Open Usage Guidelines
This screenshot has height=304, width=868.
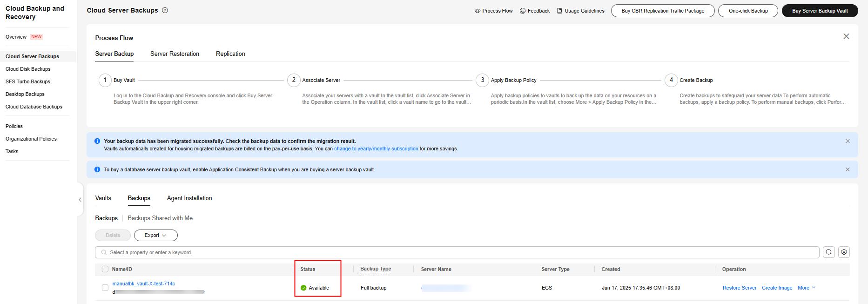click(x=581, y=11)
